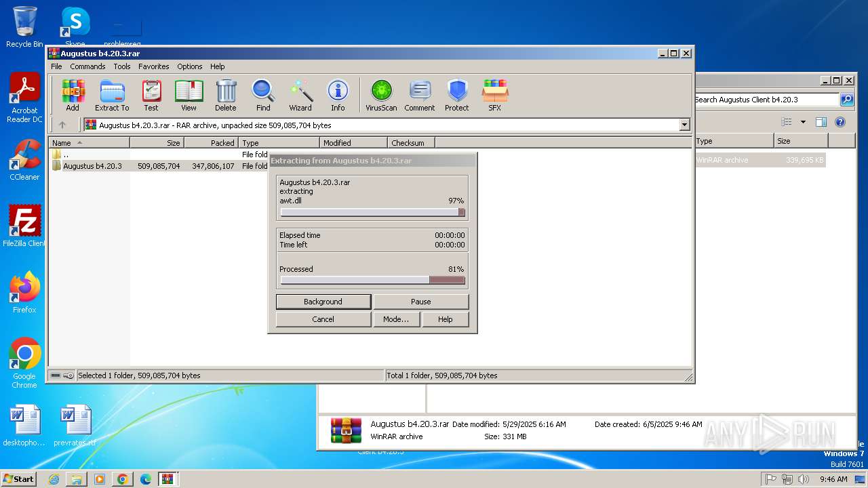The width and height of the screenshot is (868, 488).
Task: Open the Help menu
Action: click(217, 66)
